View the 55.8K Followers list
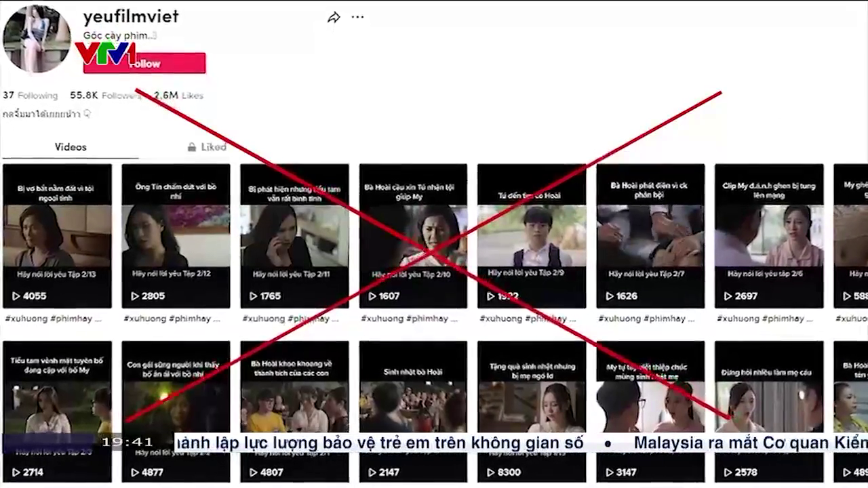The width and height of the screenshot is (868, 488). [105, 96]
